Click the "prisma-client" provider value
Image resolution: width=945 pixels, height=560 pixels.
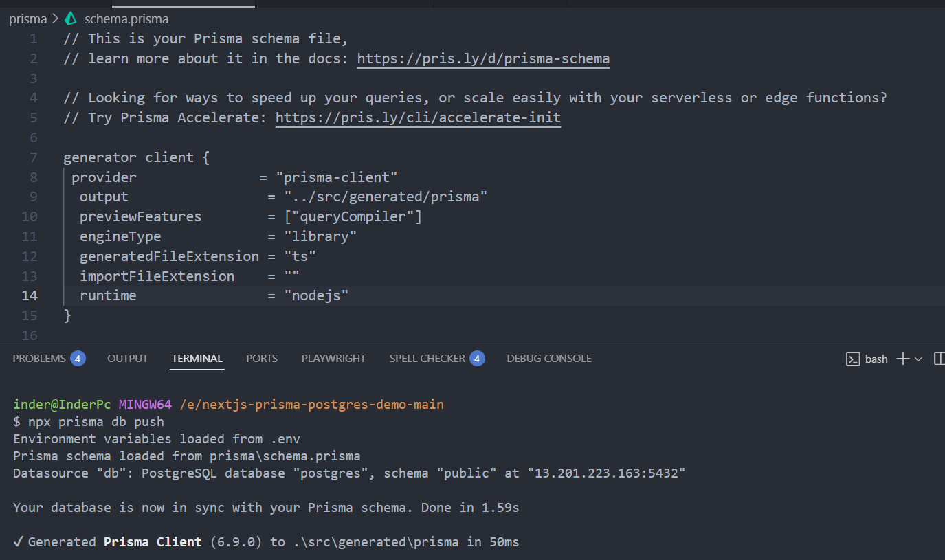[x=337, y=177]
